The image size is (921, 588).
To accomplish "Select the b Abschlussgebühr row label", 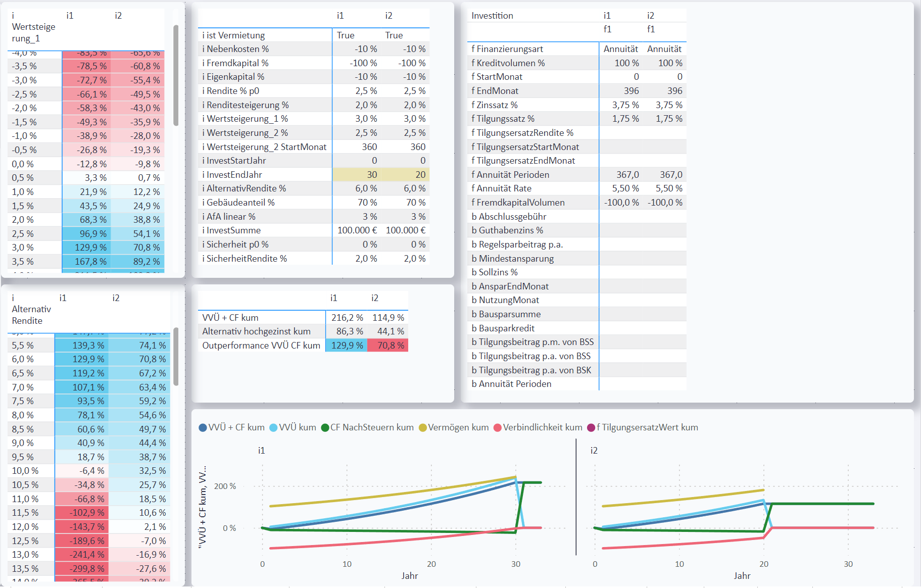I will [509, 217].
